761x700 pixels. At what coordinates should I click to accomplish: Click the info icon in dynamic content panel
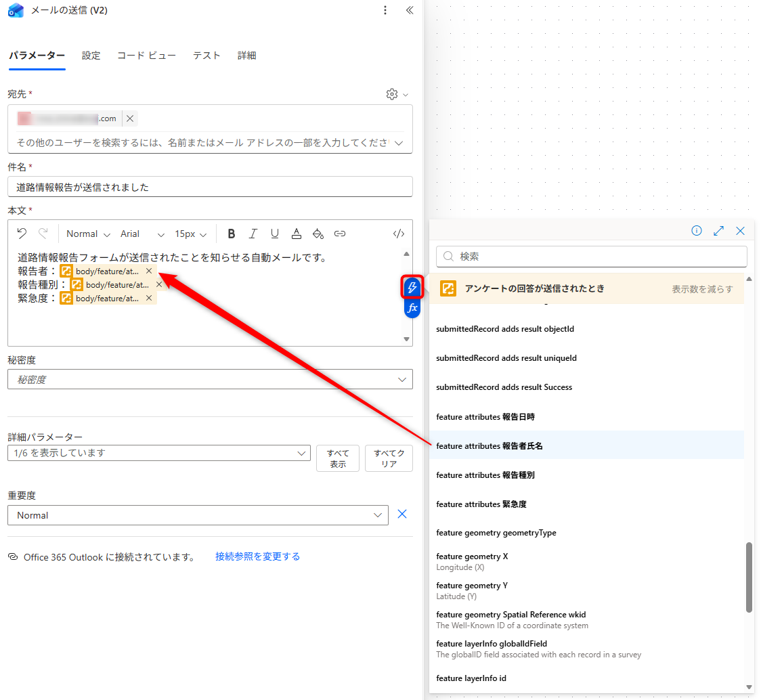697,231
